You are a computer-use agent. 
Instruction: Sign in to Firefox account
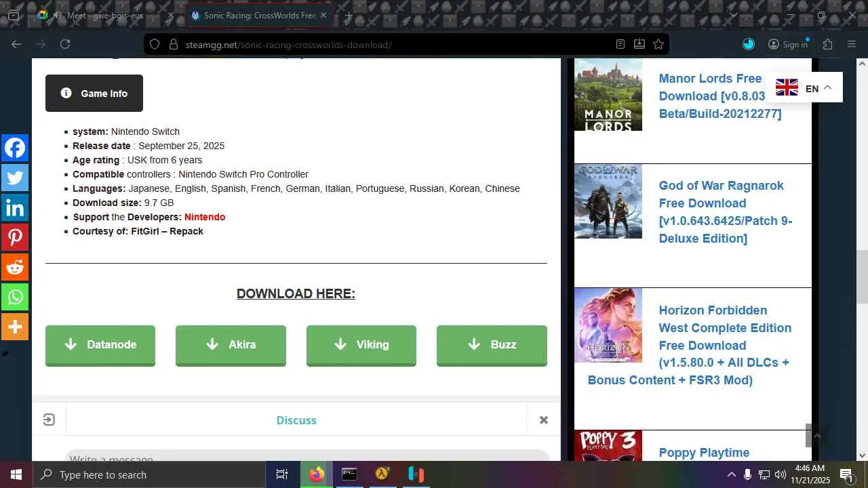point(788,44)
